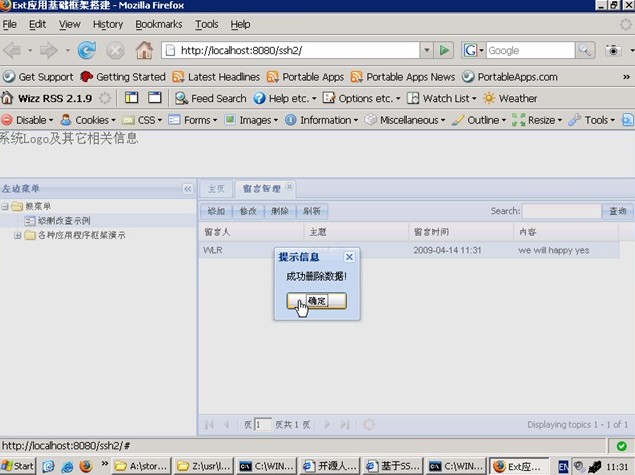Open the search engine selector dropdown
Screen dimensions: 635x475
[x=474, y=50]
